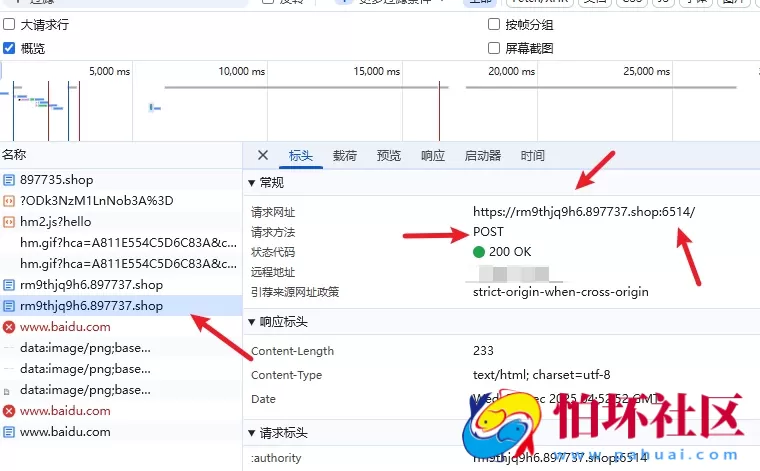Click the 名称 column header
The image size is (760, 471).
121,155
